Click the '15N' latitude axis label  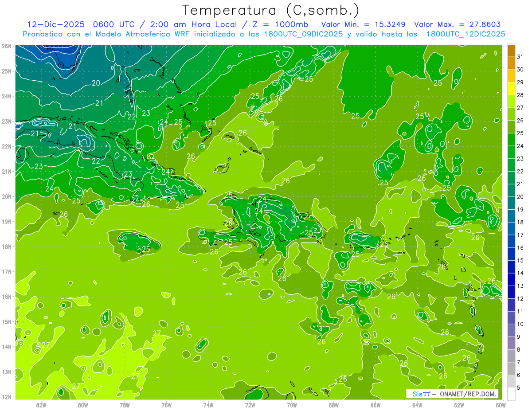[x=7, y=322]
